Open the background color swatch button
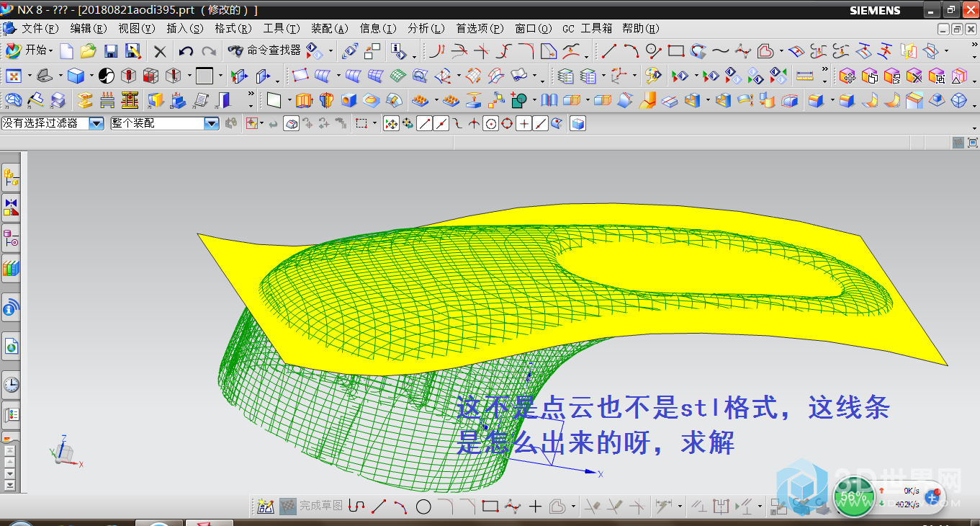Viewport: 980px width, 526px height. point(204,76)
